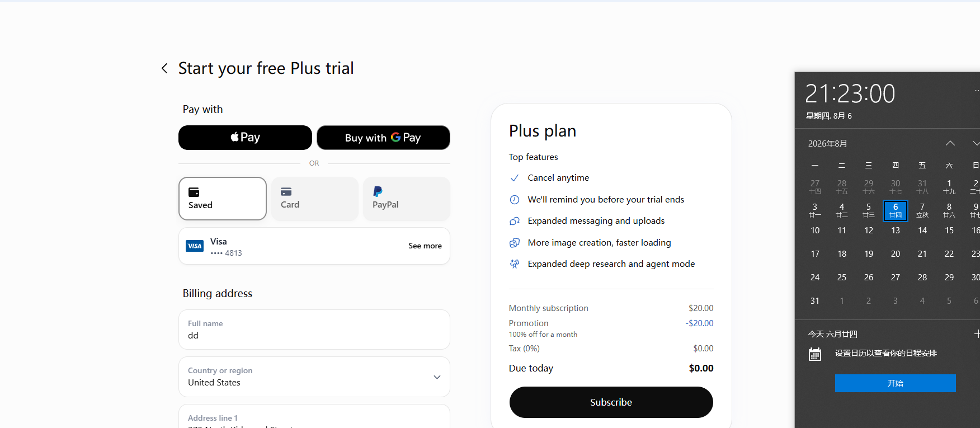Click the image creation feature icon
The height and width of the screenshot is (428, 980).
click(x=515, y=243)
